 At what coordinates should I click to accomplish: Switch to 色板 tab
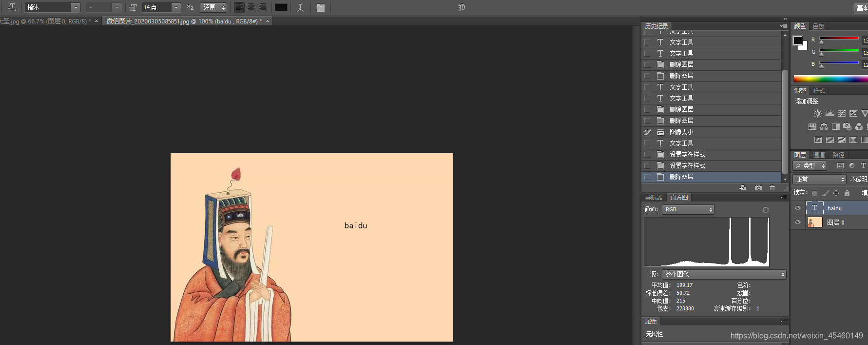click(819, 26)
